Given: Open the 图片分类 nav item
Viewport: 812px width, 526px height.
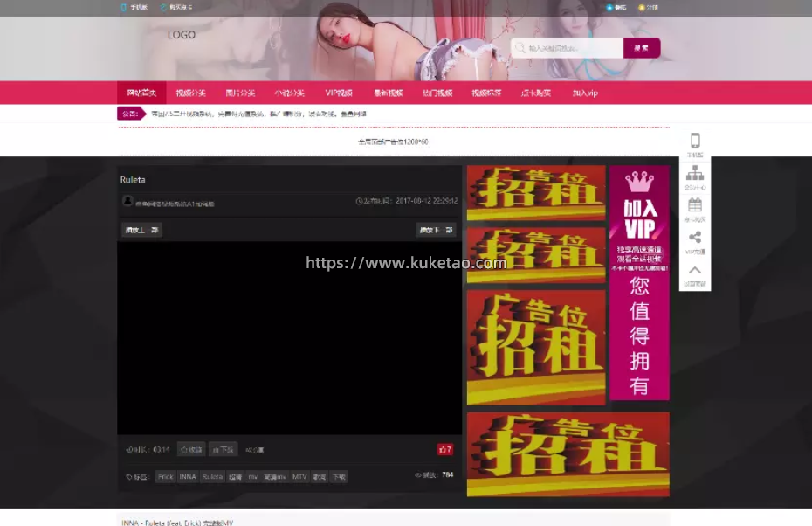Looking at the screenshot, I should coord(240,93).
